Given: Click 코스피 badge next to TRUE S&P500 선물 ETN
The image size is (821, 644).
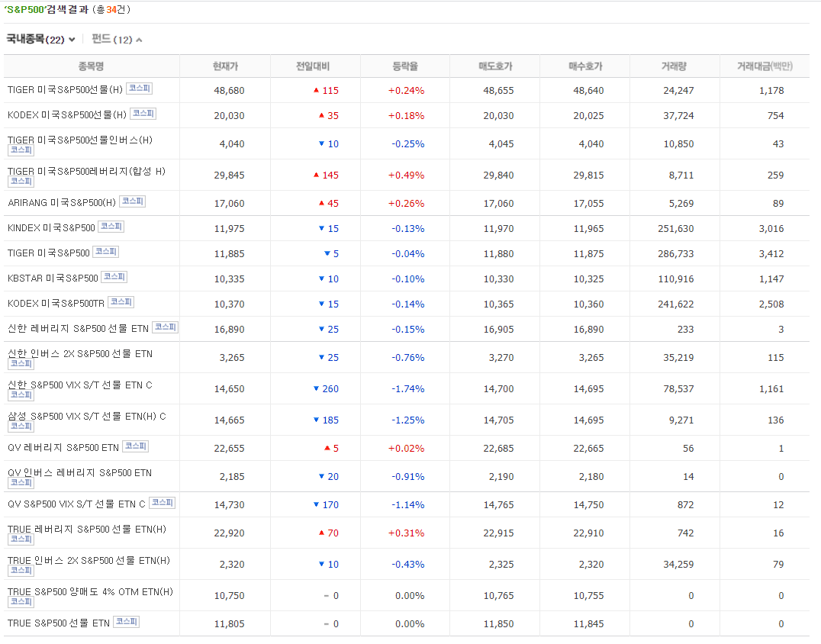Looking at the screenshot, I should pos(126,622).
